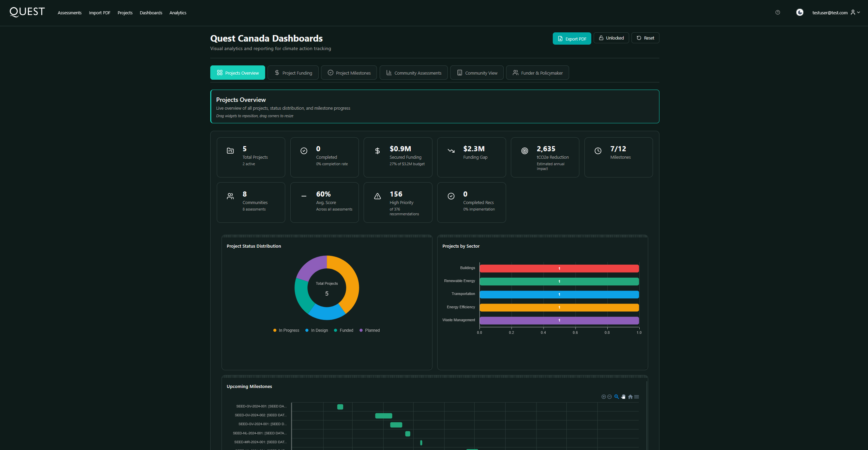Toggle the Unlocked layout lock button
Viewport: 868px width, 450px height.
tap(611, 38)
